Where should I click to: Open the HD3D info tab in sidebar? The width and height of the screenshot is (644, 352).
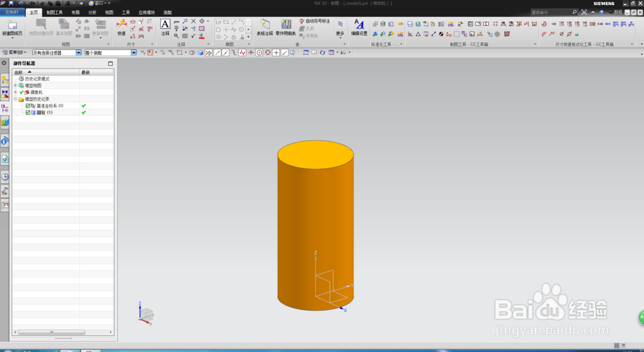tap(5, 141)
